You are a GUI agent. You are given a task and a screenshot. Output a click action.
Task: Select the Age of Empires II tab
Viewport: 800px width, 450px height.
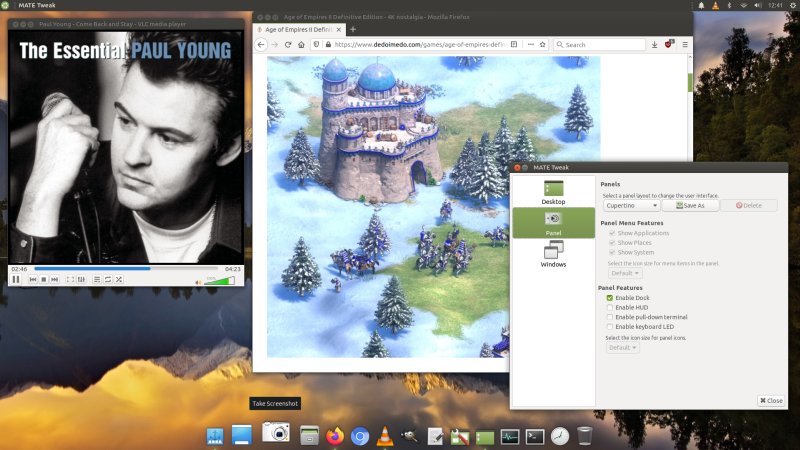pos(299,30)
